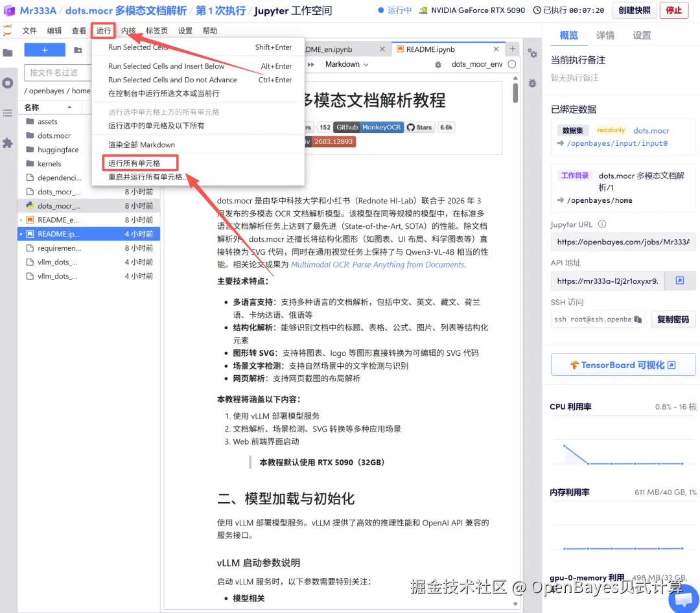Choose 运行所有单元格 from the Run menu
Screen dimensions: 700x613
(198, 163)
